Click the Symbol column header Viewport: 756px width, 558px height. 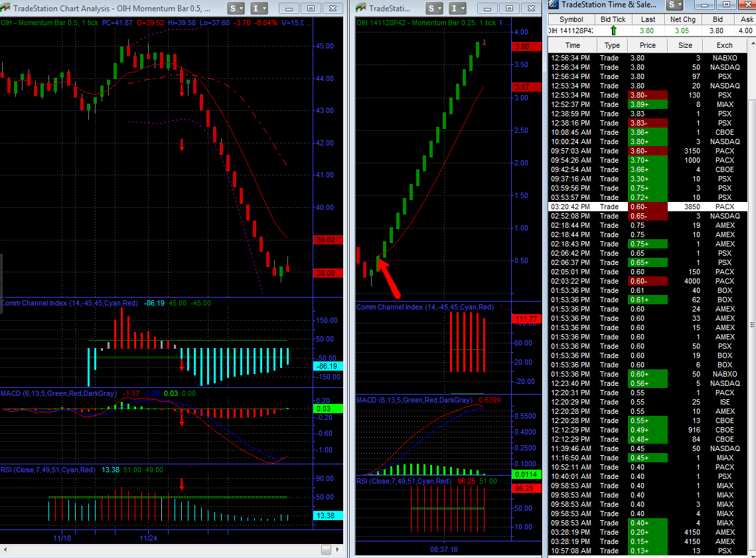point(571,19)
